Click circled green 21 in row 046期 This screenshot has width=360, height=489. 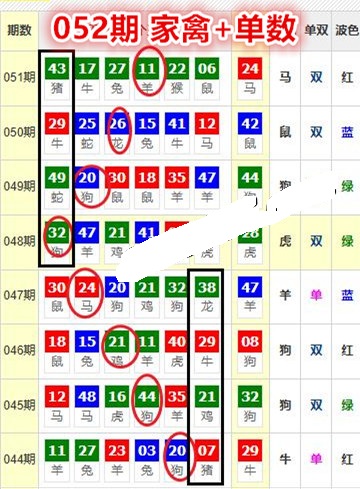pos(117,342)
